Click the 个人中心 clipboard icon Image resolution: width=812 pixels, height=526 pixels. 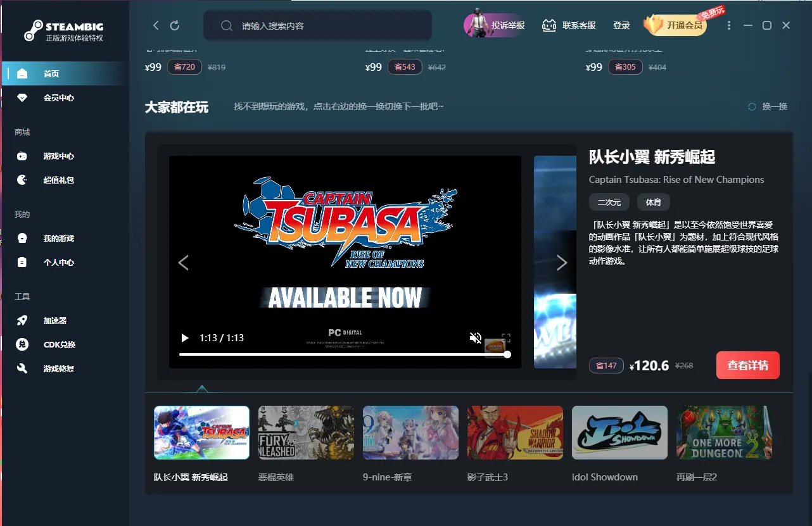pyautogui.click(x=22, y=262)
